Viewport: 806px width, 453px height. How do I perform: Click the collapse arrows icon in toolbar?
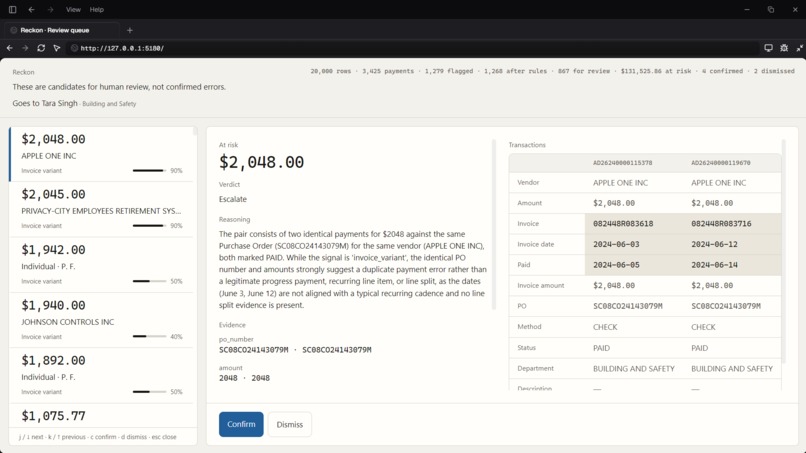[799, 48]
